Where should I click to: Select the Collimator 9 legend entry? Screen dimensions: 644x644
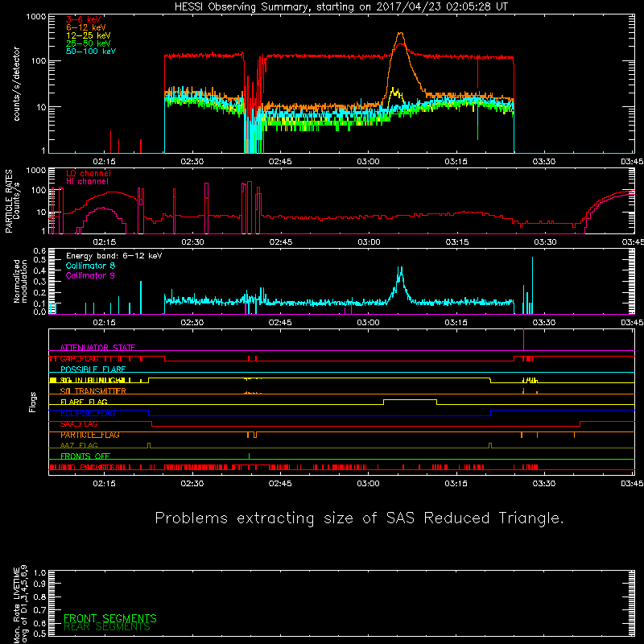click(x=90, y=275)
